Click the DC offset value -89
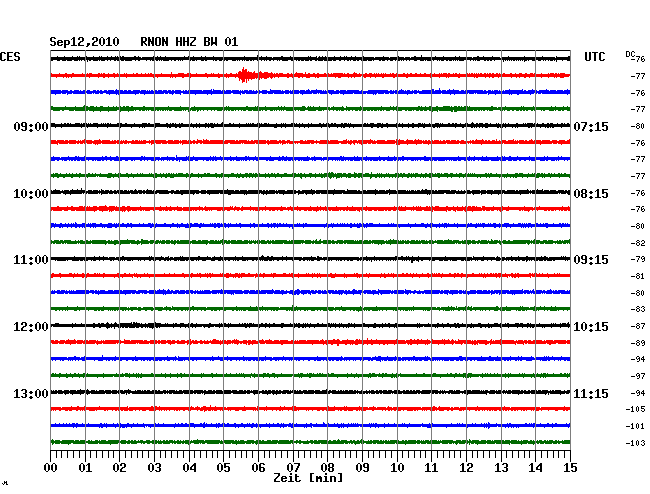This screenshot has width=650, height=494. pos(638,344)
